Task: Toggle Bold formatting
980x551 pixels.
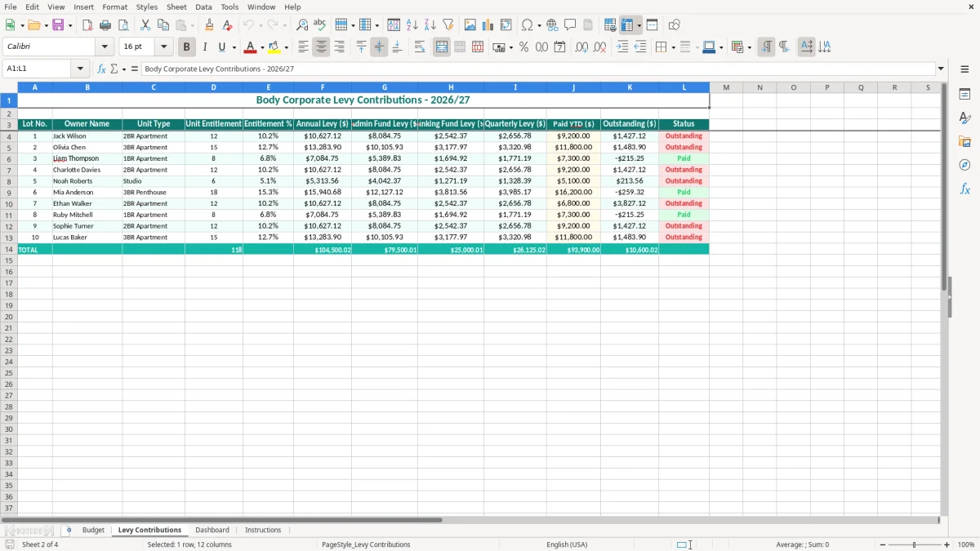Action: [x=186, y=47]
